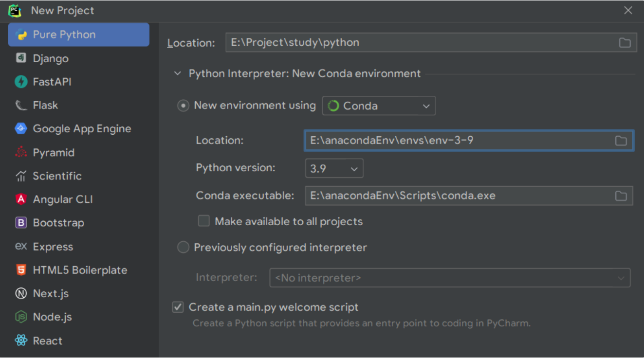Click the Pure Python project icon
The width and height of the screenshot is (644, 358).
point(21,35)
